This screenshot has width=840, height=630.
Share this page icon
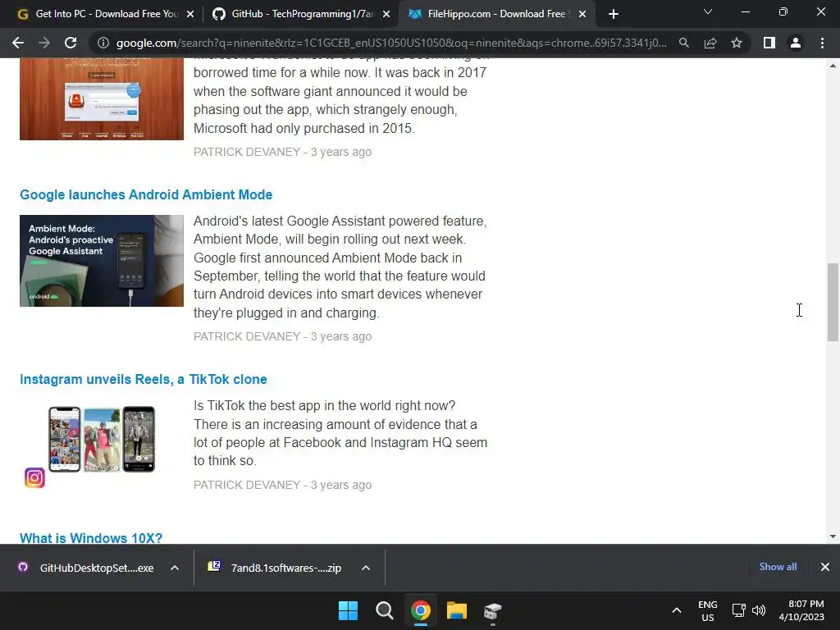click(x=710, y=43)
